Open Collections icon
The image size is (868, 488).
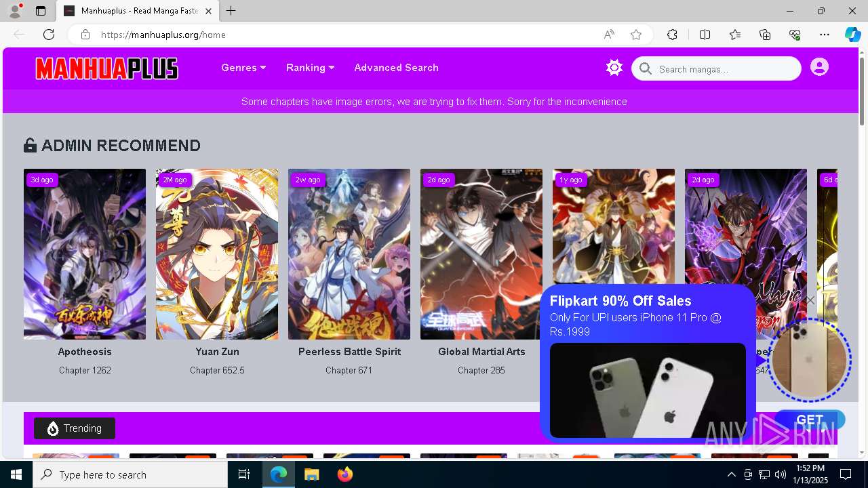(765, 35)
